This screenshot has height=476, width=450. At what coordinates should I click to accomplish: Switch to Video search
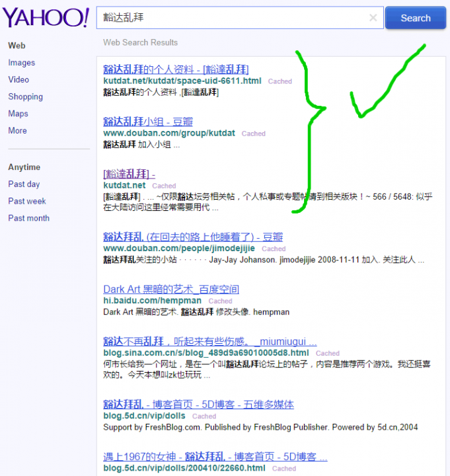pyautogui.click(x=19, y=79)
